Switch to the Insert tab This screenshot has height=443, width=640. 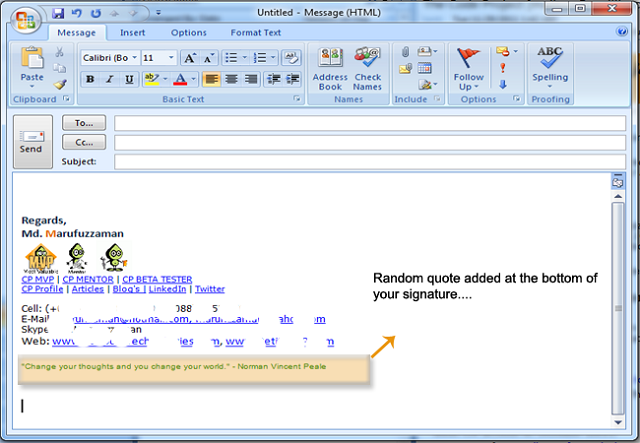tap(132, 33)
